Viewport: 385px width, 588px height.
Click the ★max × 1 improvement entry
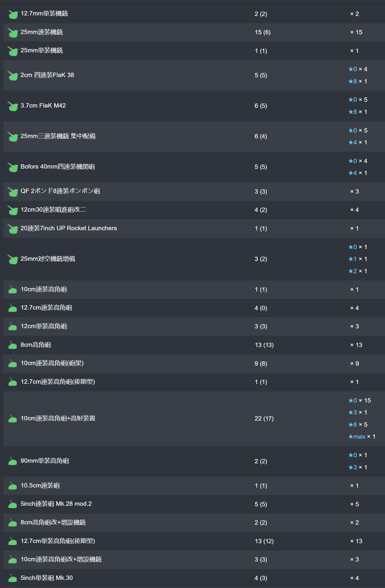click(x=362, y=437)
